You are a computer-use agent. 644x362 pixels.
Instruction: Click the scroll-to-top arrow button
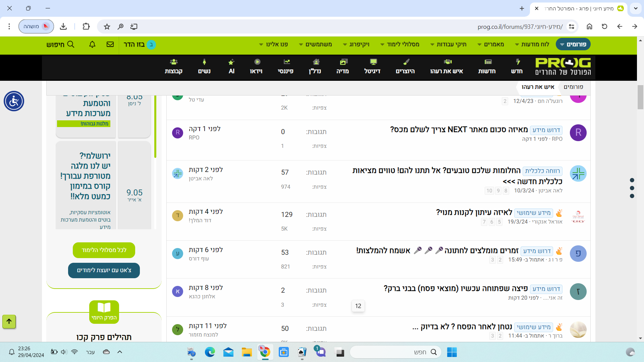(x=9, y=321)
